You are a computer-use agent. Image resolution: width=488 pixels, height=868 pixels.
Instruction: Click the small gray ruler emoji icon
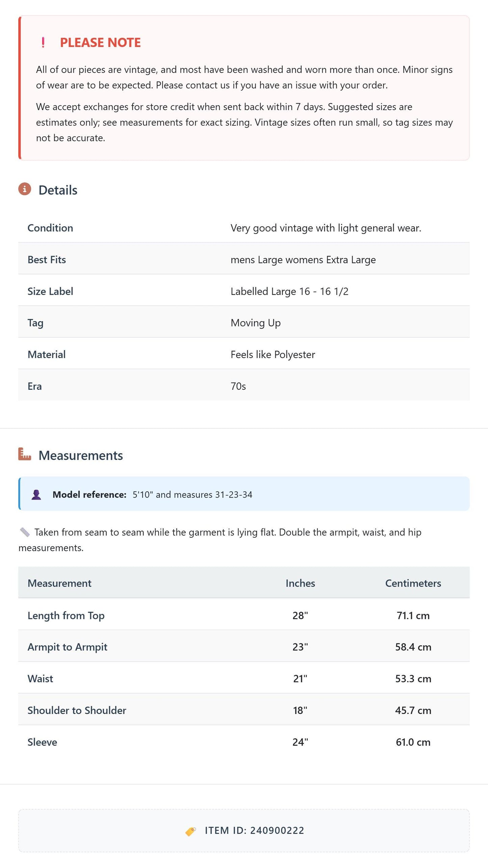(x=24, y=532)
